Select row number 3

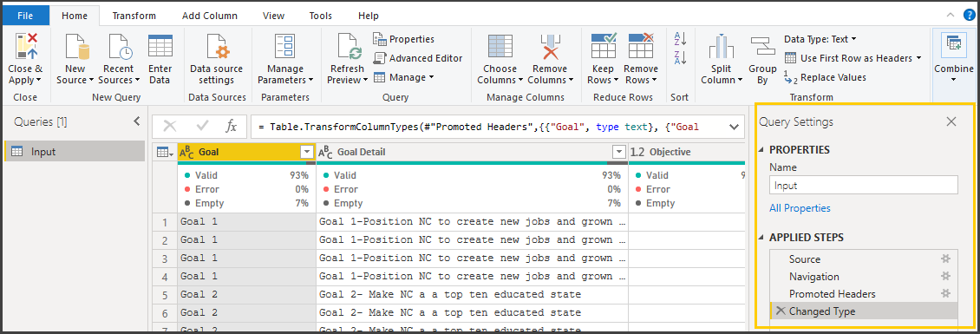pyautogui.click(x=165, y=258)
